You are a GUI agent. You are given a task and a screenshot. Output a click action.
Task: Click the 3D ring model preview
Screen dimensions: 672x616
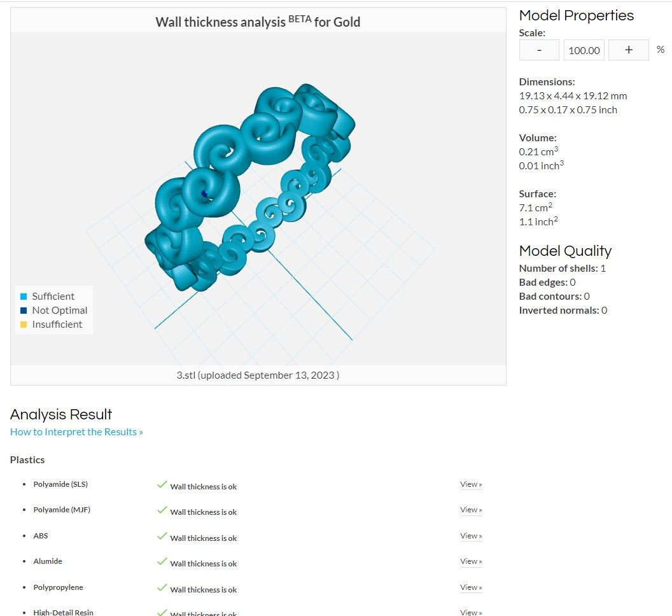250,187
